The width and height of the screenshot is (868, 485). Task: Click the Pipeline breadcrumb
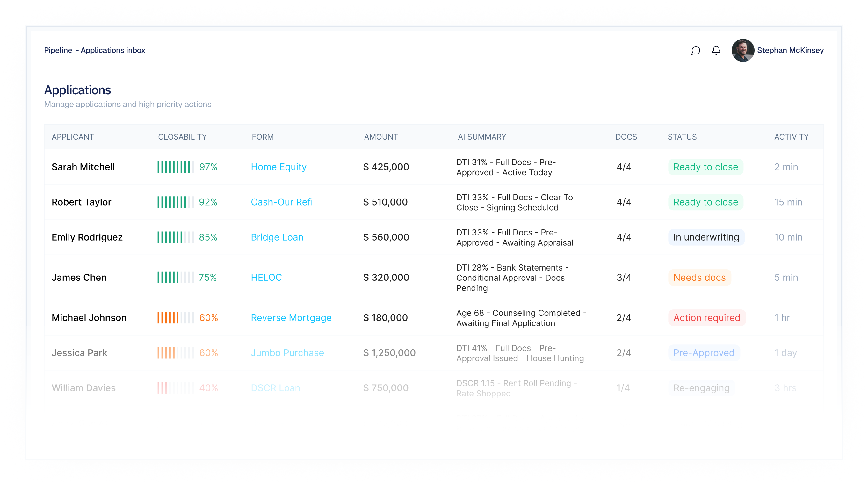[x=58, y=50]
